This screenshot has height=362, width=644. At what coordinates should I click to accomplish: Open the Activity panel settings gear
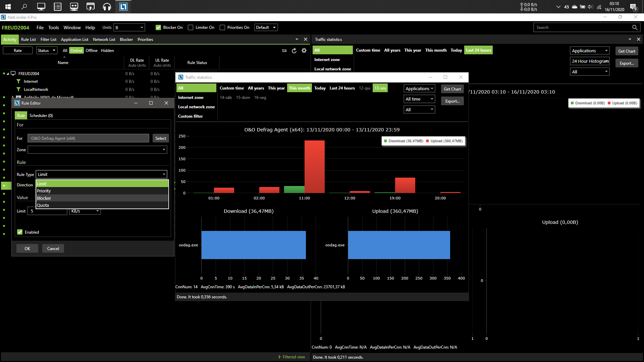point(304,51)
